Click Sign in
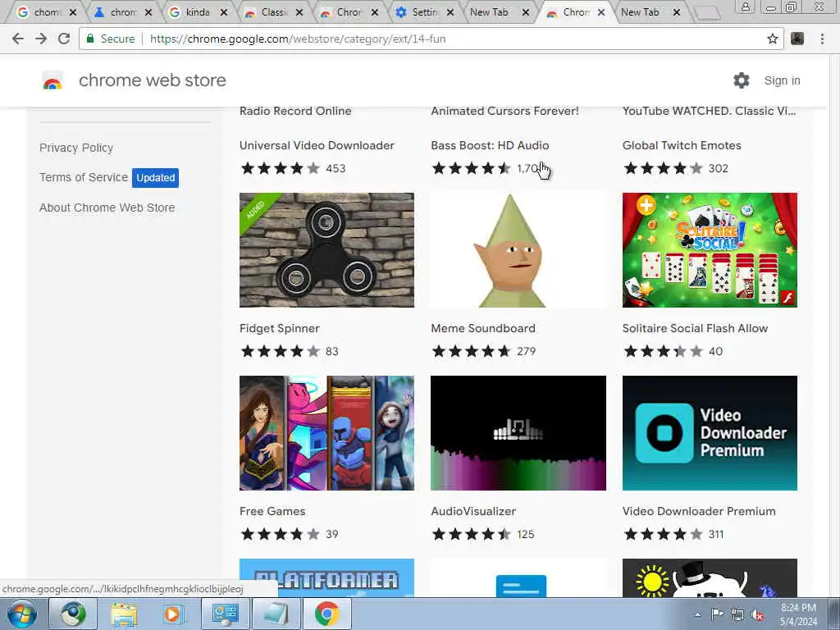This screenshot has height=630, width=840. coord(782,80)
